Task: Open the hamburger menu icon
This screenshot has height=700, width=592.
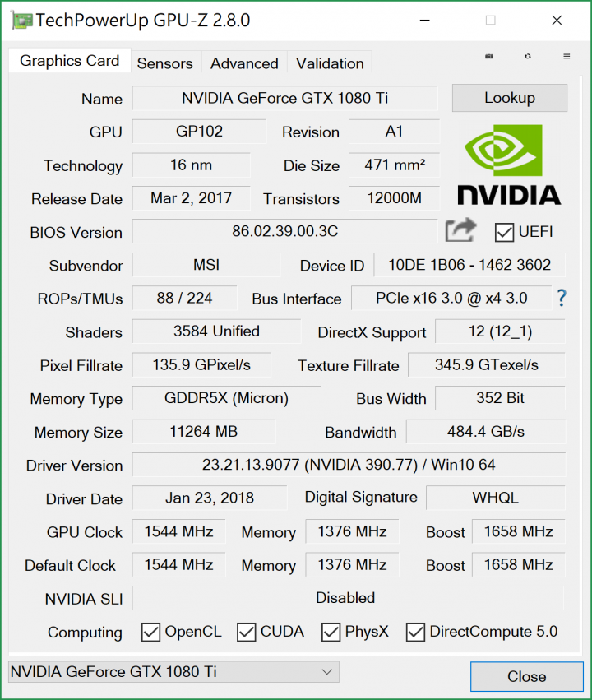Action: 566,56
